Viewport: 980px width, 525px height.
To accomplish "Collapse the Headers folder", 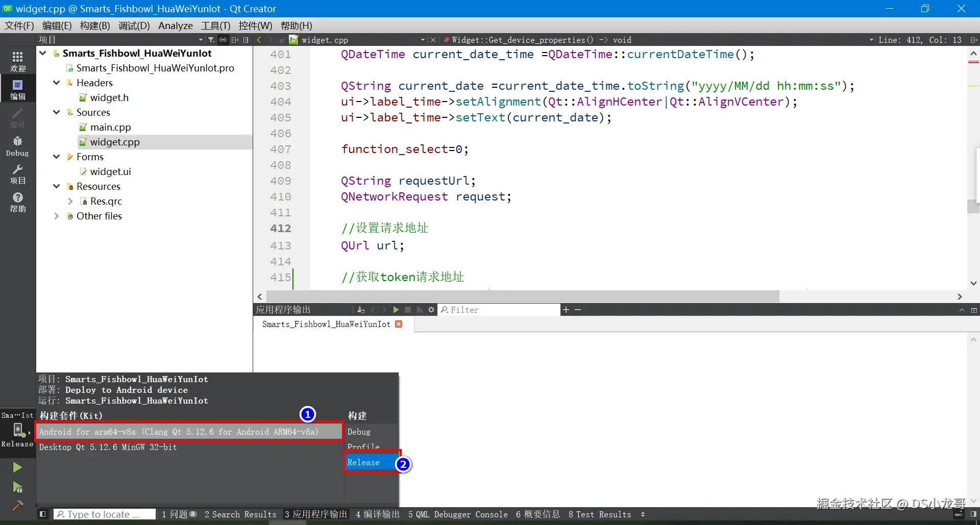I will pos(57,83).
